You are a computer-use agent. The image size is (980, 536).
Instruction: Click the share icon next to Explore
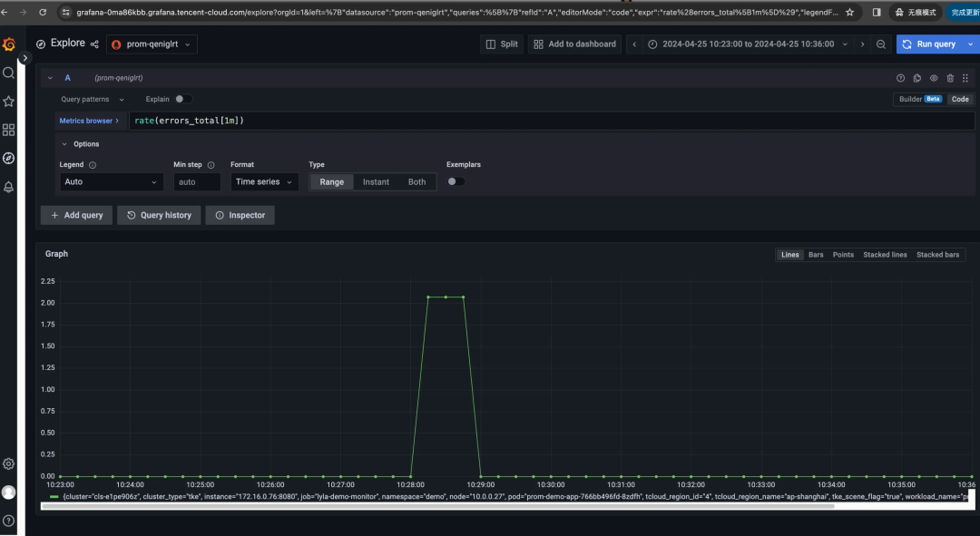pos(94,44)
